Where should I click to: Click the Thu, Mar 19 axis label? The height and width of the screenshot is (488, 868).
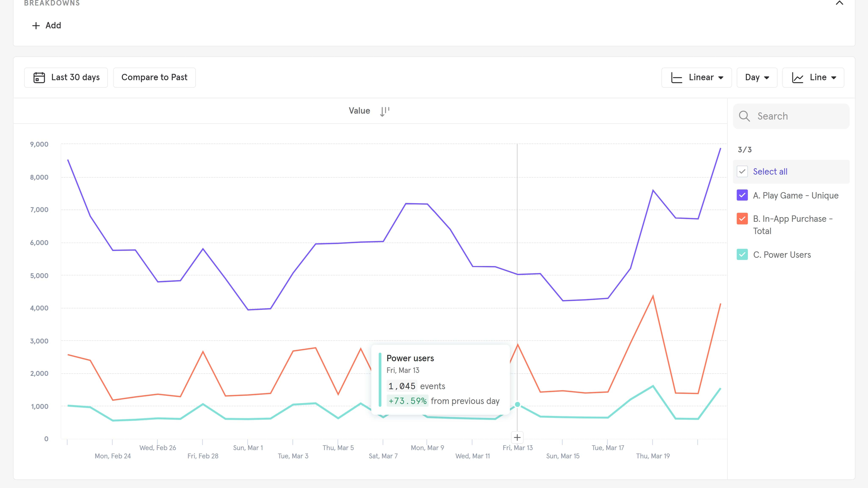(x=653, y=456)
